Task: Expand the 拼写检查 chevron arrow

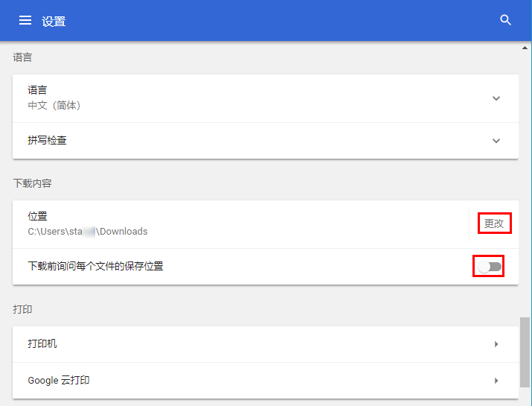Action: click(x=496, y=141)
